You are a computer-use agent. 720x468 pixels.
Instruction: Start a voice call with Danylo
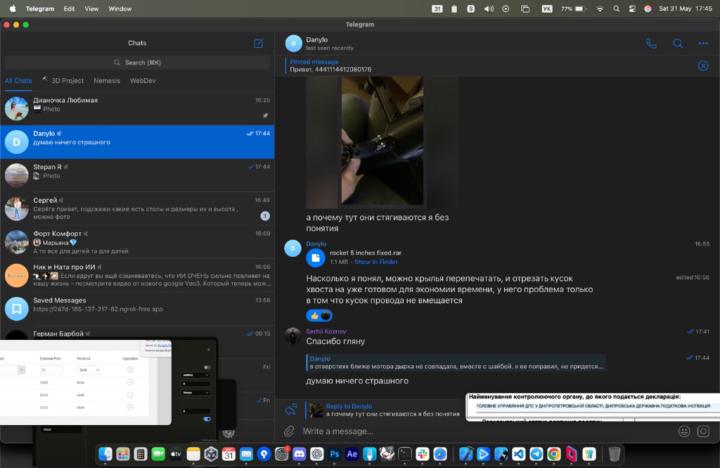651,44
